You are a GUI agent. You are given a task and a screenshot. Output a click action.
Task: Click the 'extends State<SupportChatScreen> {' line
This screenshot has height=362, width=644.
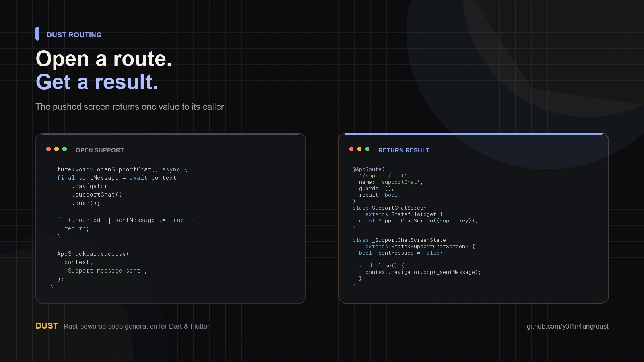(x=420, y=247)
